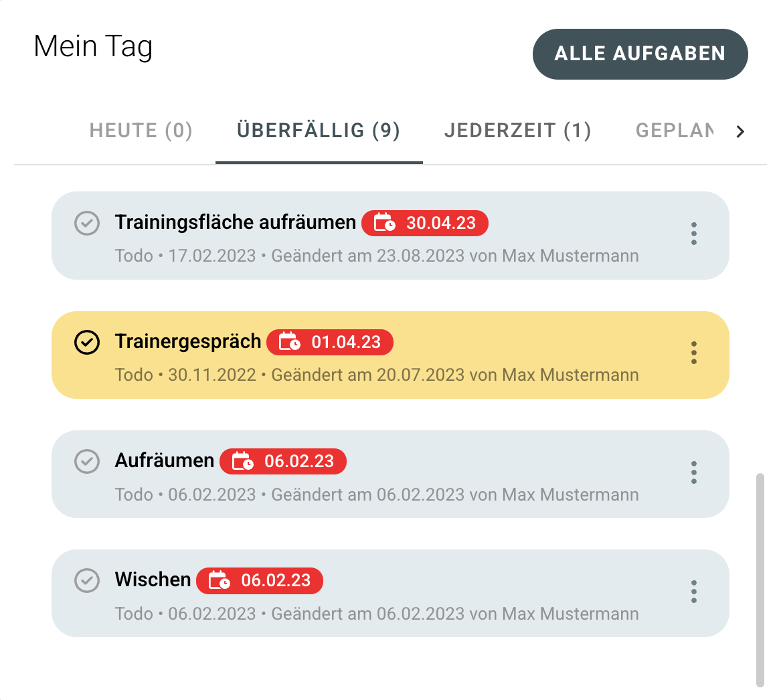Switch to the HEUTE (0) tab
Viewport: 779px width, 700px height.
(141, 131)
